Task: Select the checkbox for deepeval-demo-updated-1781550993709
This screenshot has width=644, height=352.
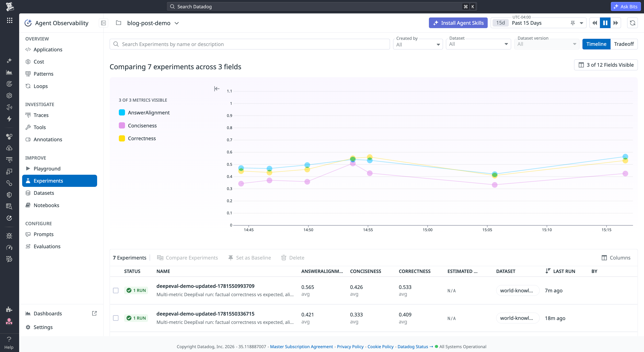Action: tap(116, 290)
